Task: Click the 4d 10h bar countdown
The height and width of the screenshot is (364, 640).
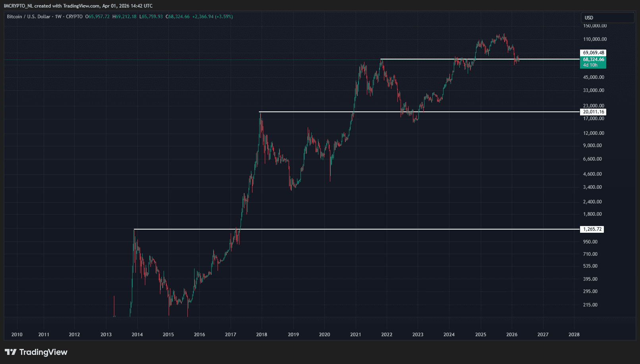Action: 590,65
